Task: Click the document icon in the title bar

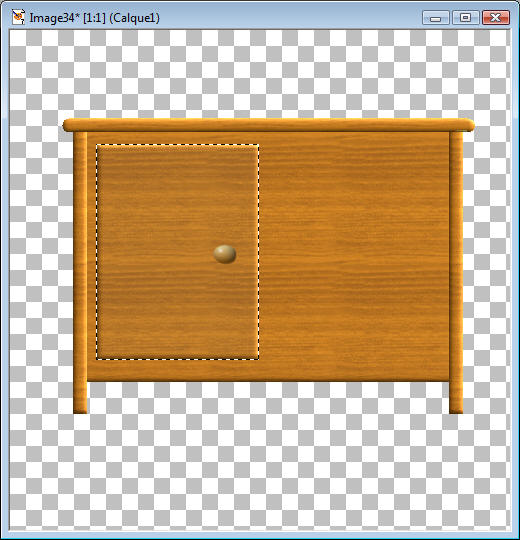Action: [x=18, y=17]
